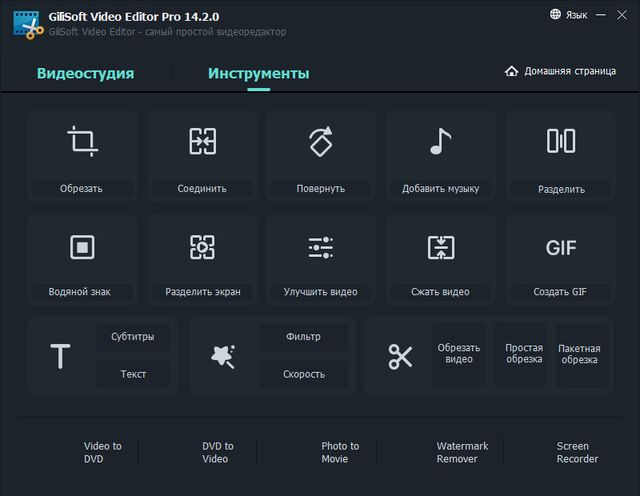This screenshot has height=496, width=640.
Task: Launch the Split (Разделить) tool icon
Action: coord(561,141)
